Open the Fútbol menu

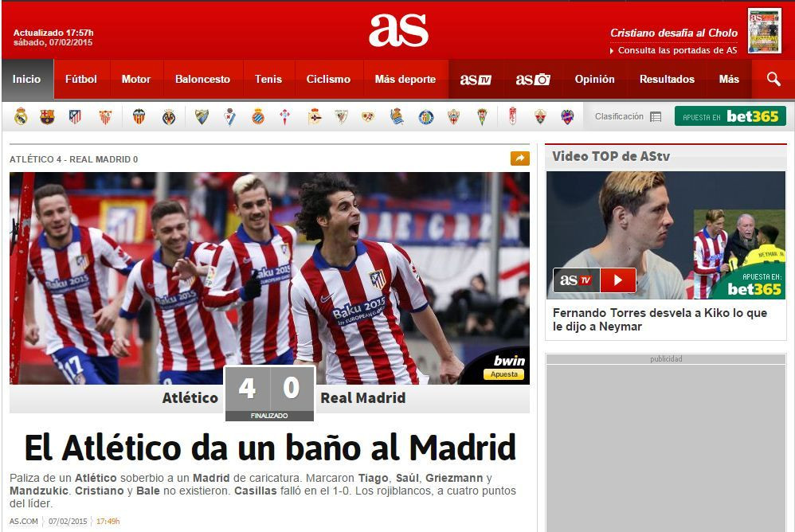81,79
